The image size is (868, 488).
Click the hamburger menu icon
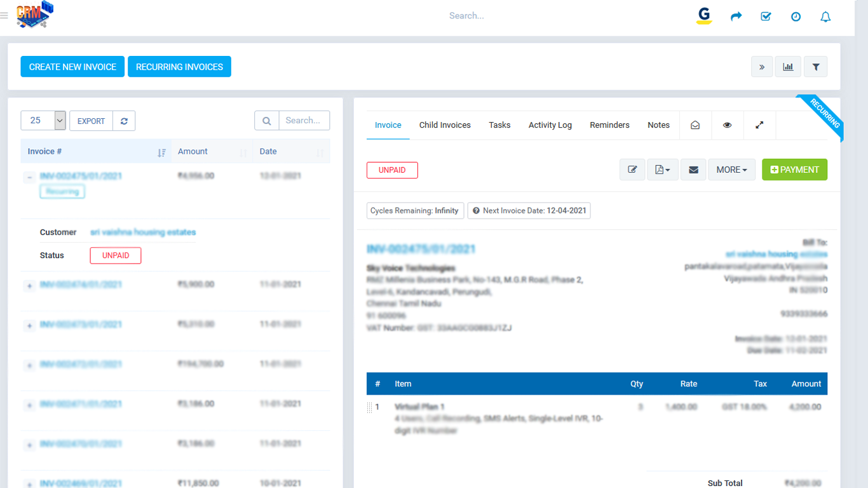[4, 16]
